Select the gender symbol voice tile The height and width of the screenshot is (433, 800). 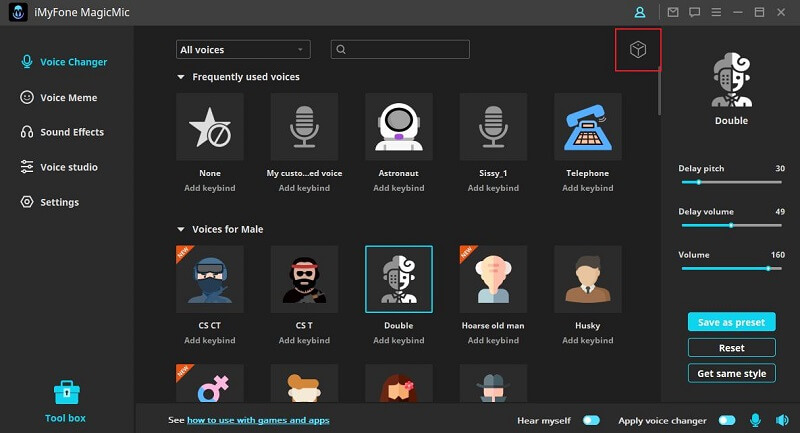[210, 383]
